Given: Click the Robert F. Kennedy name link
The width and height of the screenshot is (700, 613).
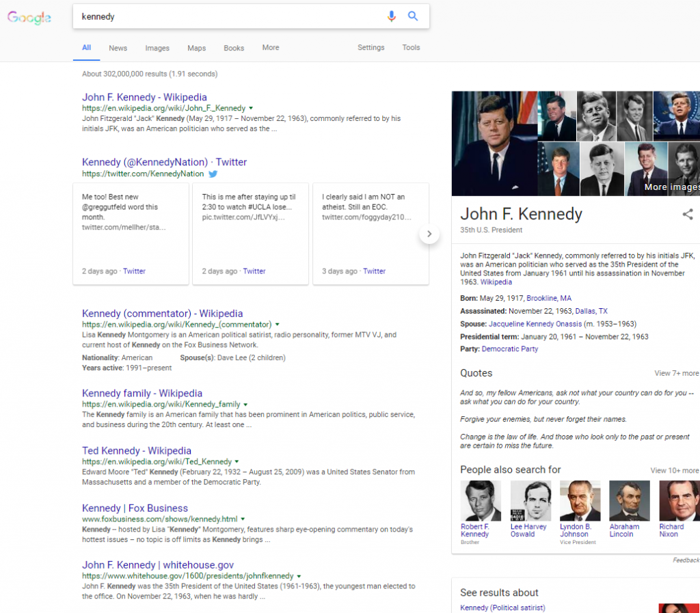Looking at the screenshot, I should click(474, 530).
